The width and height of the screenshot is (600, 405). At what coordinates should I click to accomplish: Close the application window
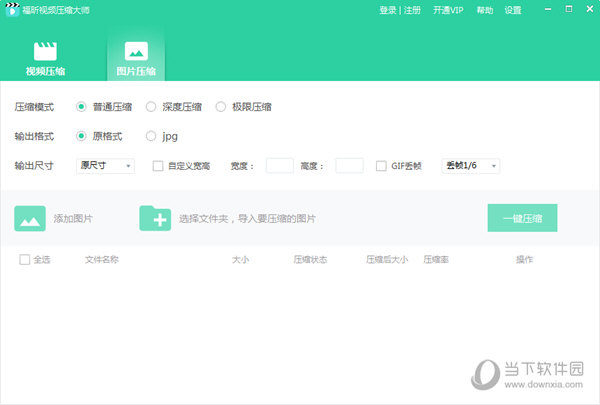click(x=590, y=9)
